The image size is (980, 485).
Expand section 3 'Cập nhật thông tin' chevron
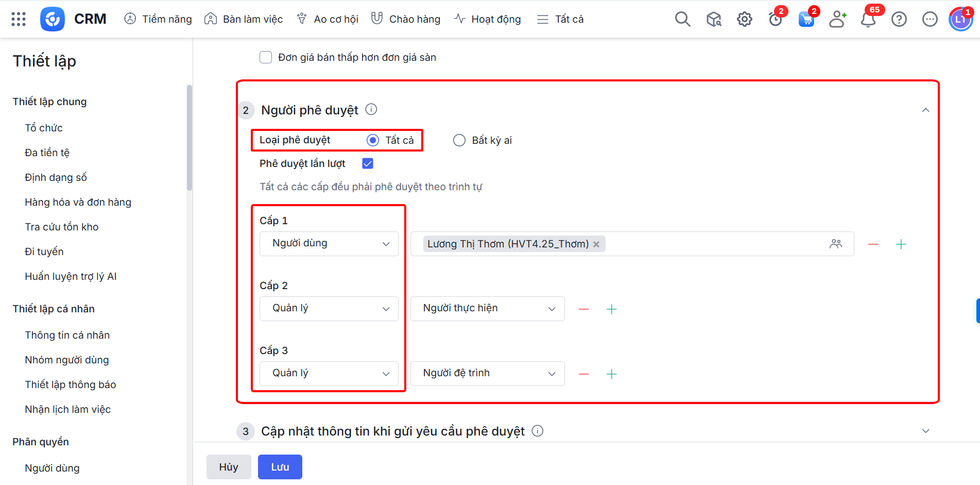pos(925,431)
